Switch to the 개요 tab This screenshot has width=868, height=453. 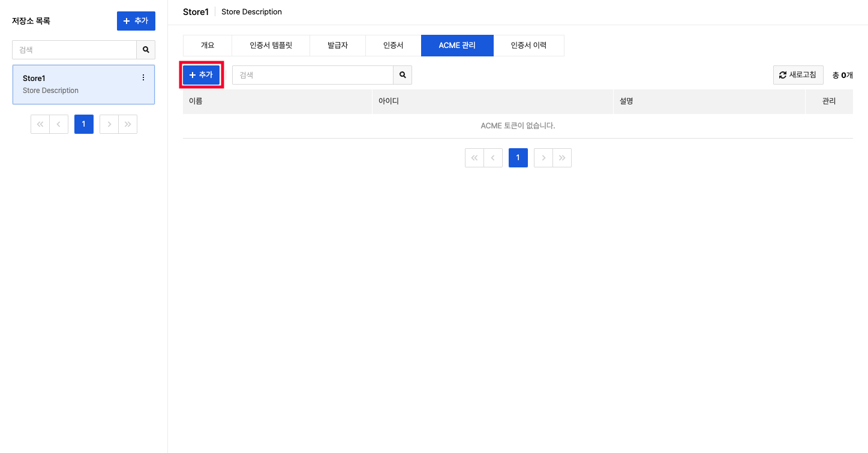click(x=207, y=45)
